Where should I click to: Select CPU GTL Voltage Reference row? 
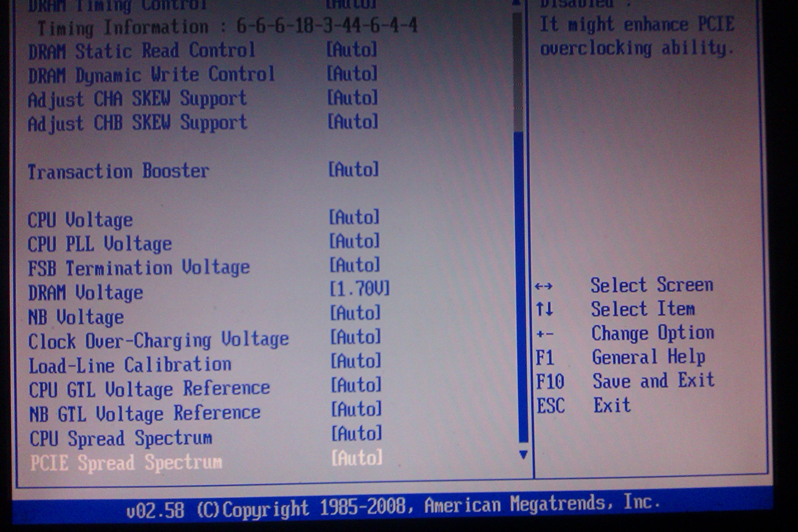[x=149, y=389]
